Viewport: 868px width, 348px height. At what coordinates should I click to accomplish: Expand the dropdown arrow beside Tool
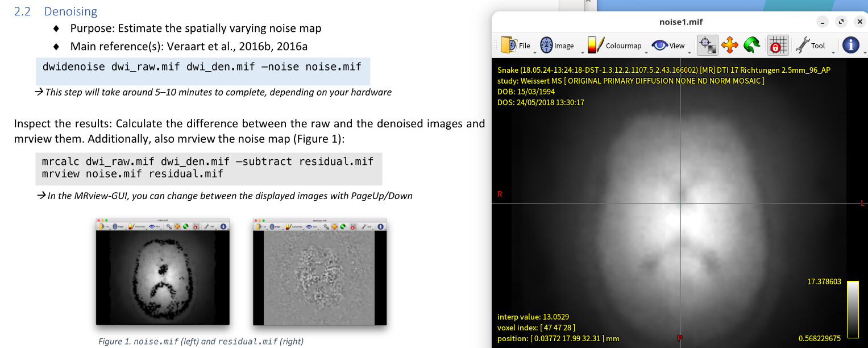pyautogui.click(x=833, y=52)
